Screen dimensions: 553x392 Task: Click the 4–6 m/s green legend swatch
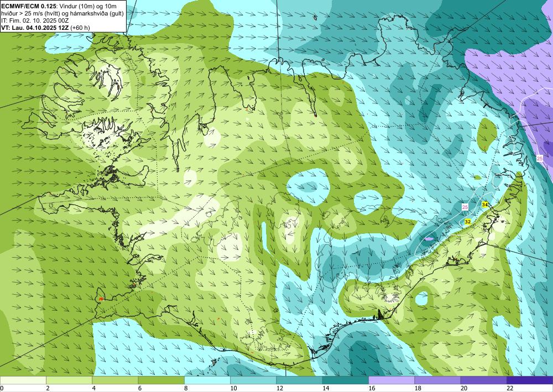point(115,380)
